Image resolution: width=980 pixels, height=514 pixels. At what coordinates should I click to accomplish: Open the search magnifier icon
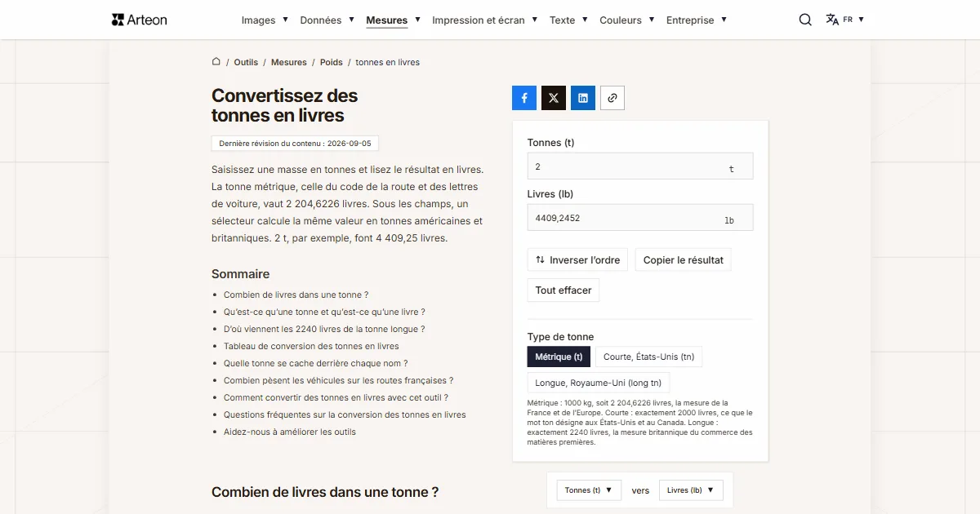point(805,20)
